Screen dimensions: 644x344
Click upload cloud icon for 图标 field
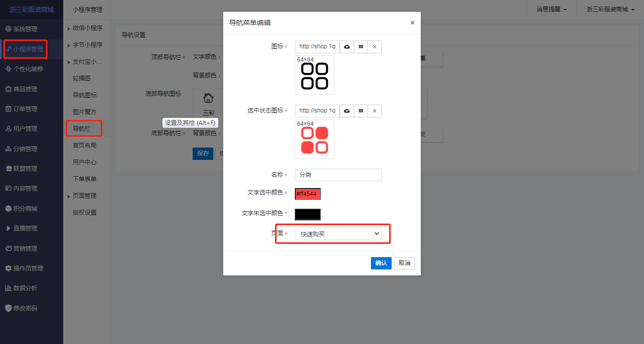pos(347,47)
